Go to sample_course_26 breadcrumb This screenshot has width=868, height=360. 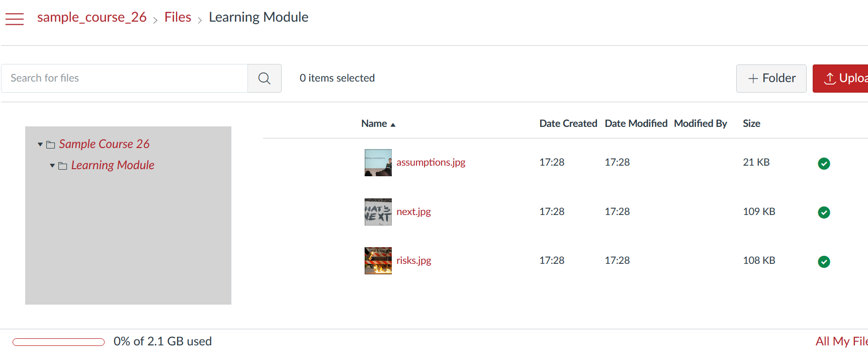[x=92, y=17]
